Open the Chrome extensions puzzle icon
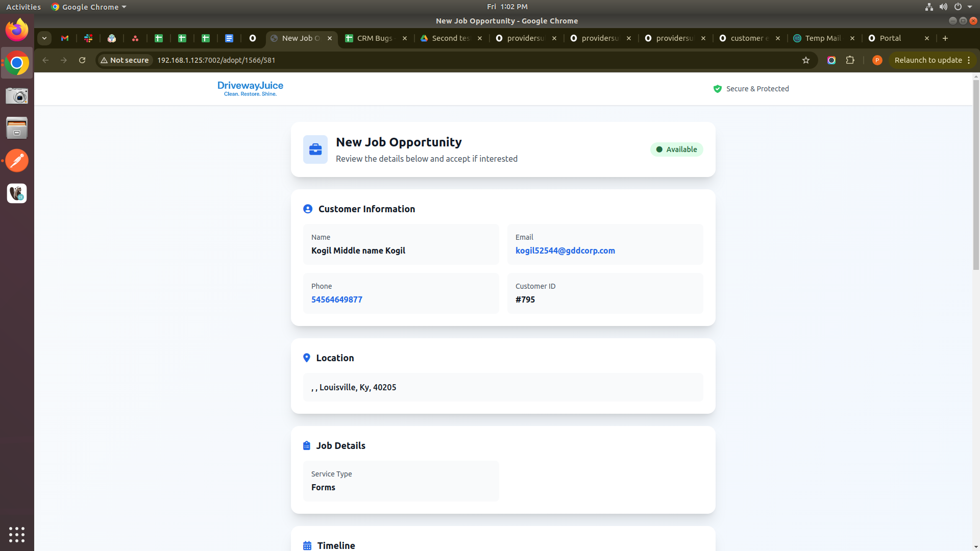 point(850,60)
